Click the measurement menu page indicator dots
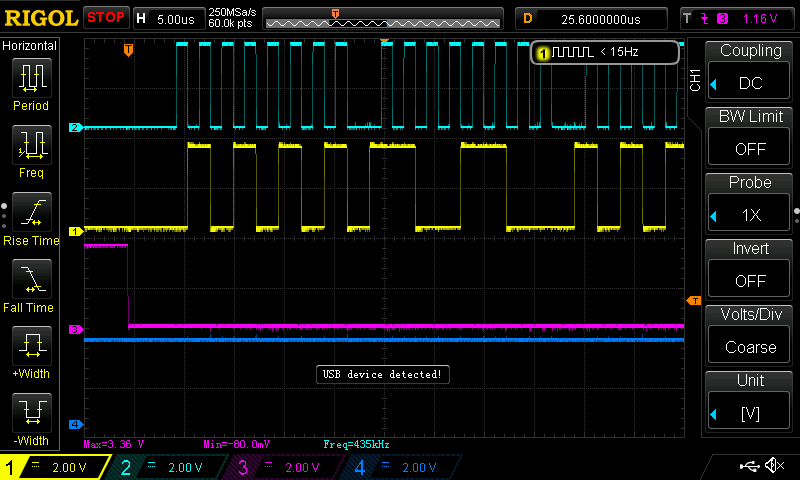Screen dimensions: 800x480 4,216
